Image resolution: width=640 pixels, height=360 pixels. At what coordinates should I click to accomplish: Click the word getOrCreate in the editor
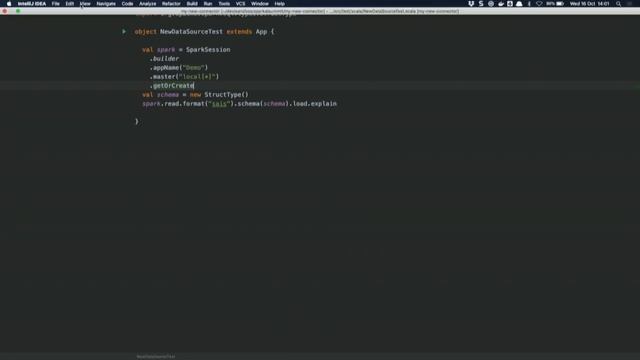click(173, 86)
